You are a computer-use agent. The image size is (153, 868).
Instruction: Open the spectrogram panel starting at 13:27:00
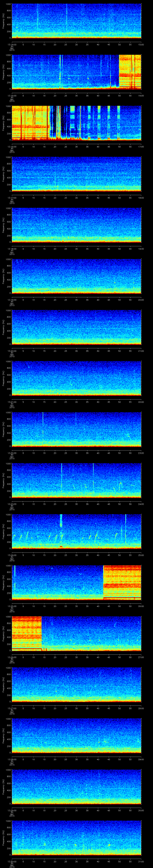coord(77,685)
